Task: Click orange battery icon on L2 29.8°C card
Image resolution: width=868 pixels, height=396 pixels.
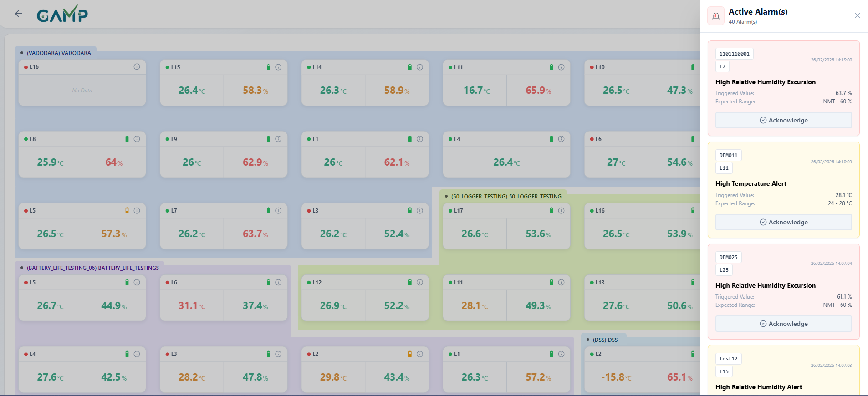Action: coord(410,354)
